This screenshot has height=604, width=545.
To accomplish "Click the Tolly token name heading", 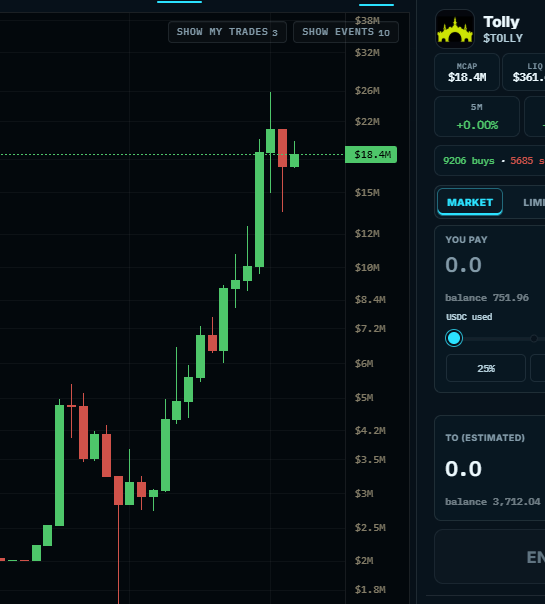I will [x=501, y=22].
